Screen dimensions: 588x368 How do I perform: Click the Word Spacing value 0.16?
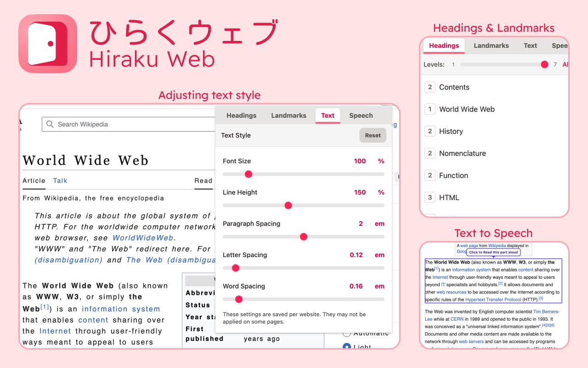[356, 286]
